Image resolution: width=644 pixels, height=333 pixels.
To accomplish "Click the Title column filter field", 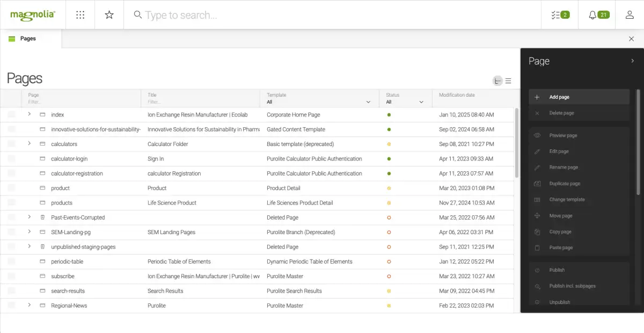I will coord(200,102).
